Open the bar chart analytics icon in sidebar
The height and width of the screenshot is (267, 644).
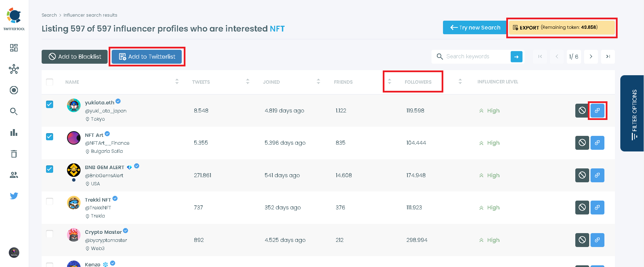(14, 132)
